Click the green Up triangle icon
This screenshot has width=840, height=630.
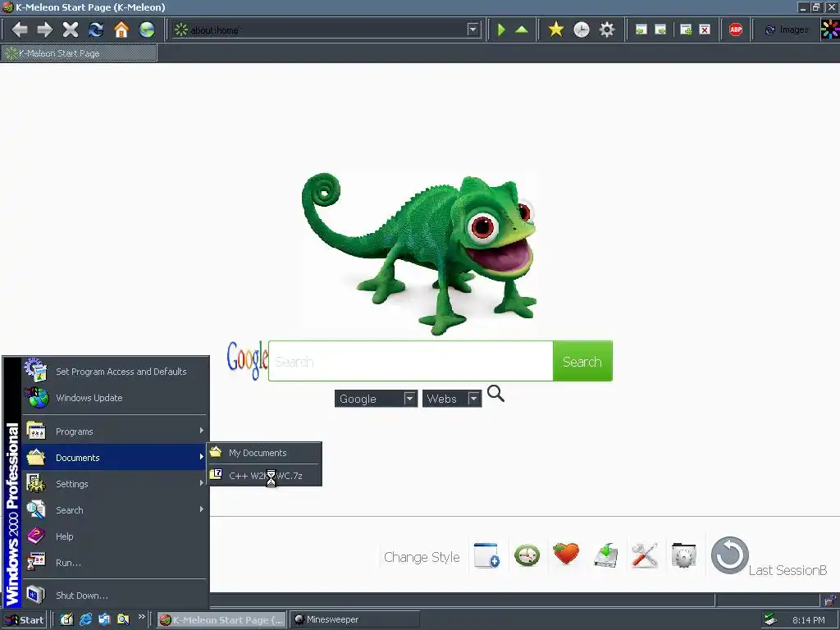[522, 30]
